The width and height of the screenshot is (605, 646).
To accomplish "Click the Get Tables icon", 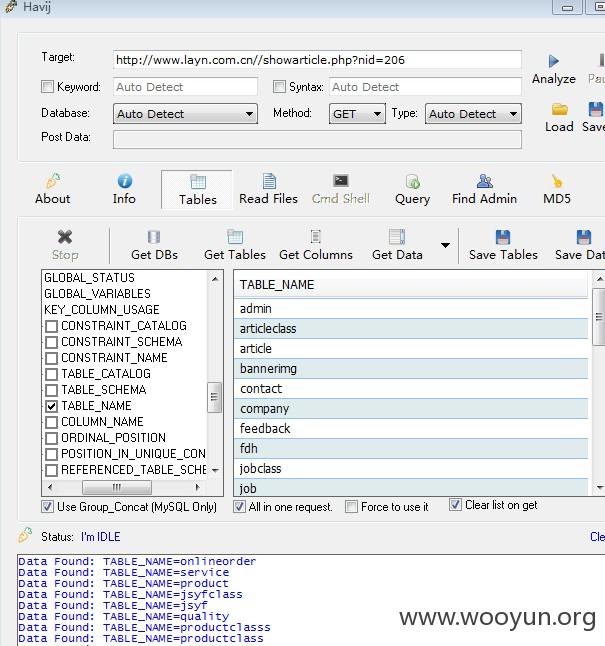I will coord(235,236).
